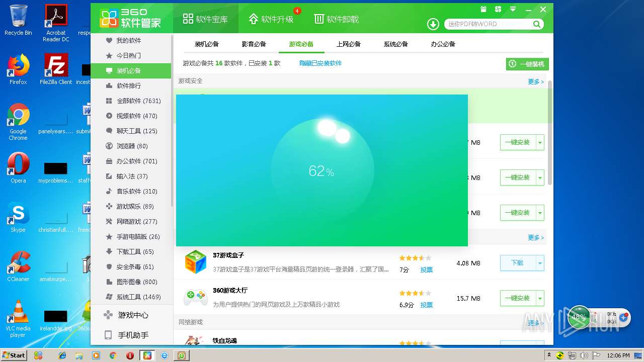Open 输入法 (37) category

(131, 176)
